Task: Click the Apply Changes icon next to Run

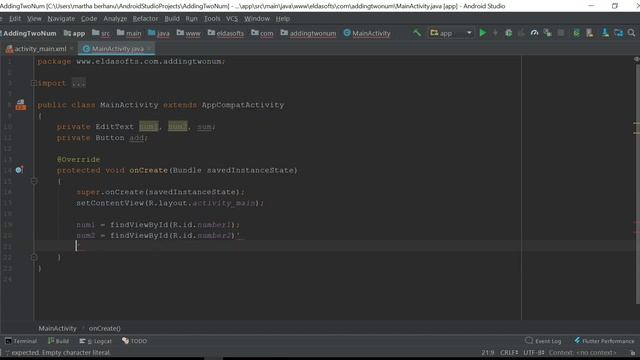Action: pos(496,33)
